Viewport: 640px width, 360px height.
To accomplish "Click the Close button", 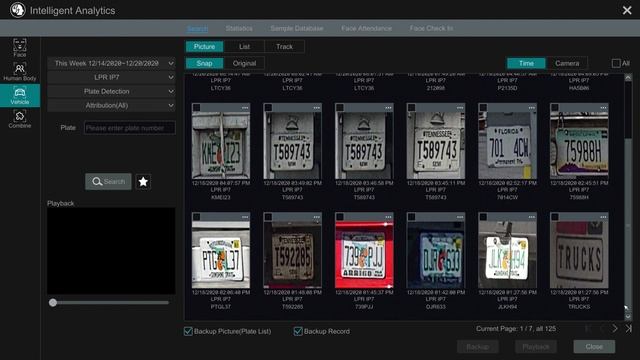I will pyautogui.click(x=594, y=347).
